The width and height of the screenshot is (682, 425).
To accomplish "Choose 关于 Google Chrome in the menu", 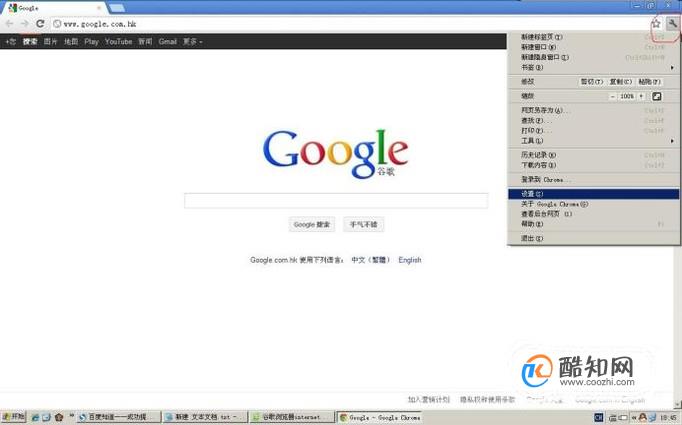I will [x=594, y=204].
